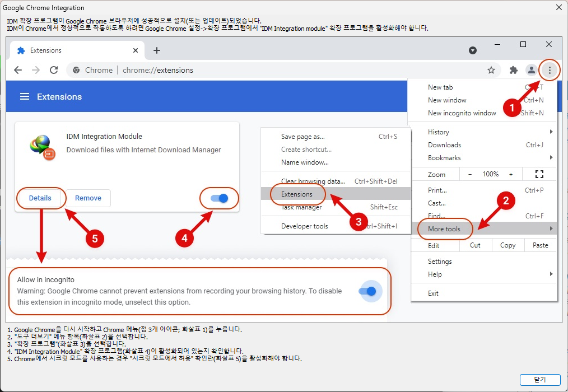Click the fullscreen icon in Zoom row

tap(539, 174)
